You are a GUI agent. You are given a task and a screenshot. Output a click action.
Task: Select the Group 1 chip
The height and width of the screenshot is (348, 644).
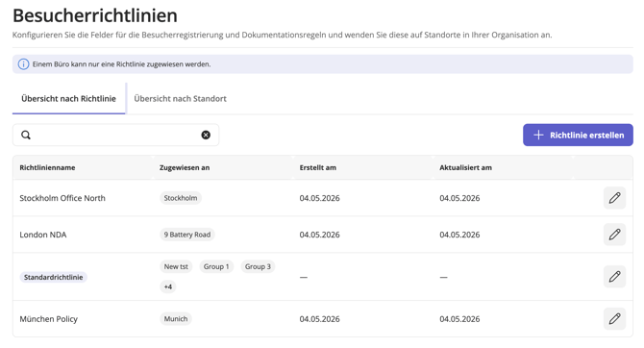click(216, 266)
